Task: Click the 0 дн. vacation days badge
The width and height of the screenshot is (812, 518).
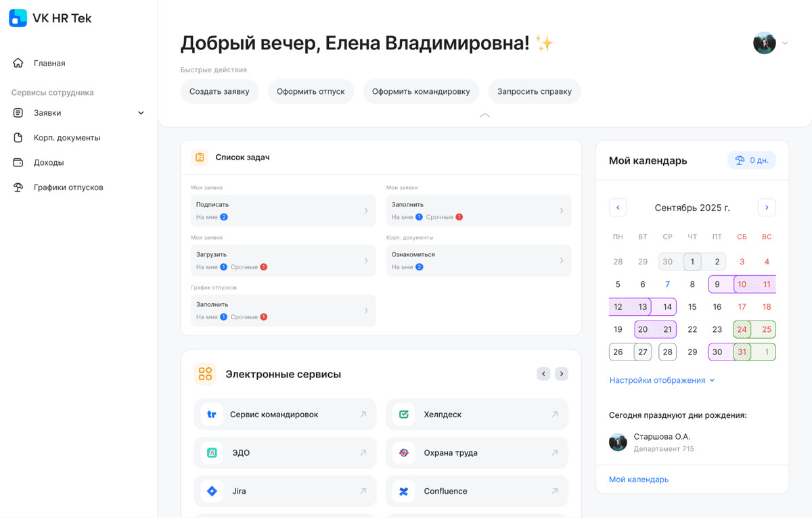Action: coord(751,160)
